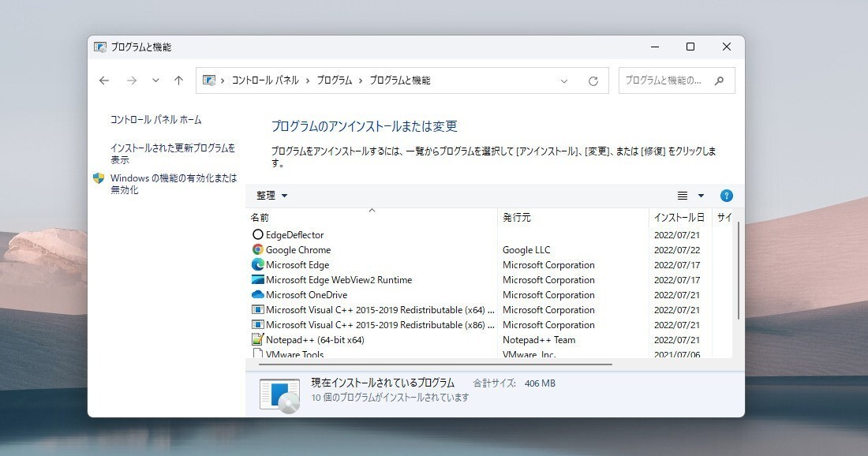Click Notepad++ Team publisher cell
The height and width of the screenshot is (456, 868).
coord(539,339)
